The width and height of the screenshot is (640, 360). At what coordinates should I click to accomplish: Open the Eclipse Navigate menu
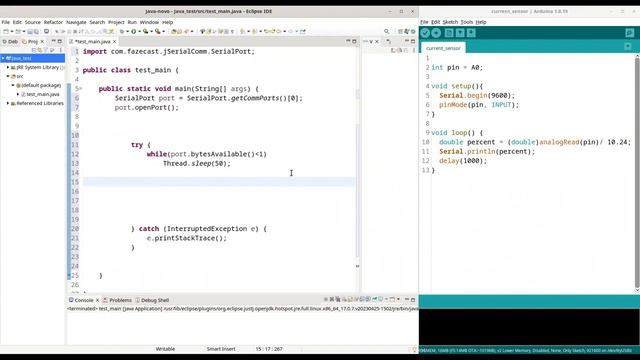(x=76, y=22)
